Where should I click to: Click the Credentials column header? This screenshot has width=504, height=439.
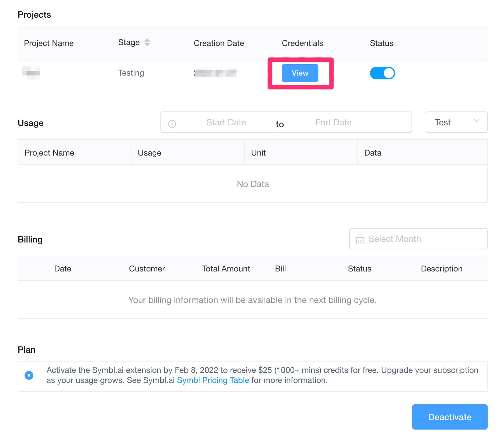click(302, 43)
